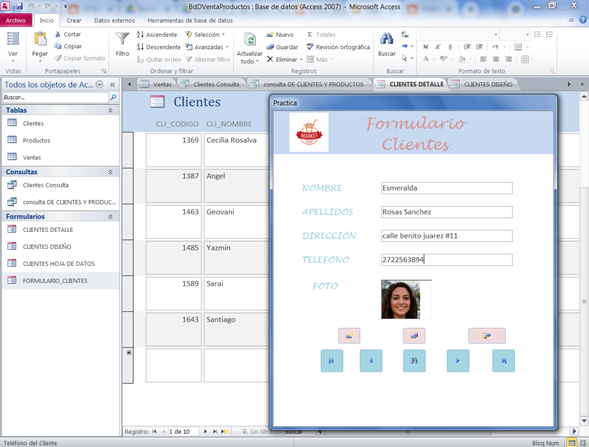589x447 pixels.
Task: Click the Actualizar todo refresh icon
Action: 250,39
